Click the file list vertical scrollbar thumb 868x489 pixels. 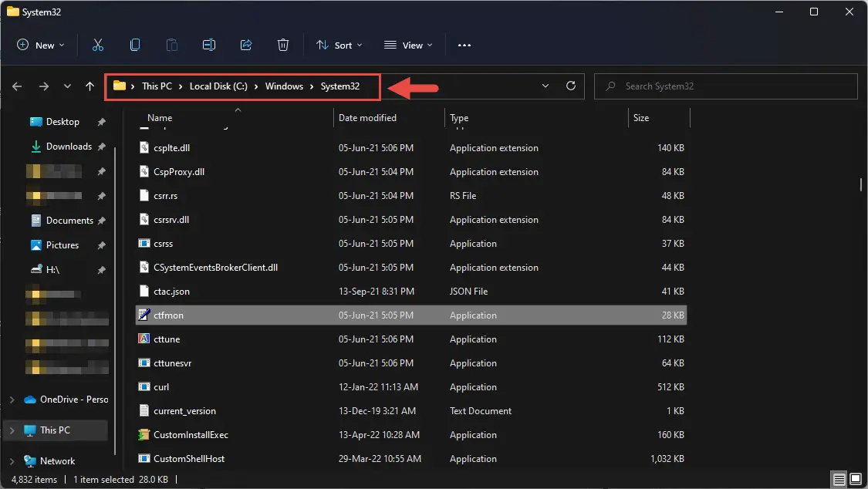click(x=861, y=184)
